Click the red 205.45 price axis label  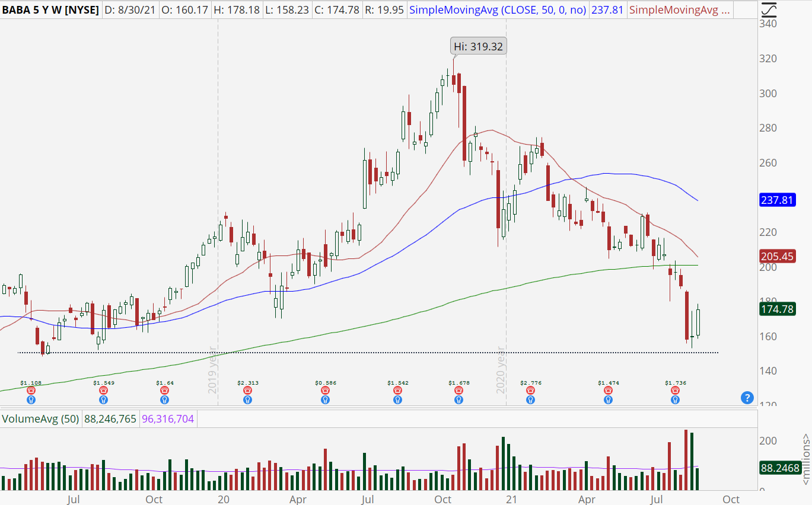coord(778,257)
